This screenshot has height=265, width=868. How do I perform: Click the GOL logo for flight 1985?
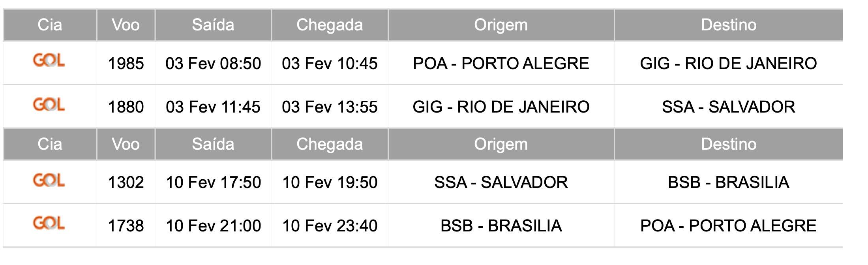[49, 61]
